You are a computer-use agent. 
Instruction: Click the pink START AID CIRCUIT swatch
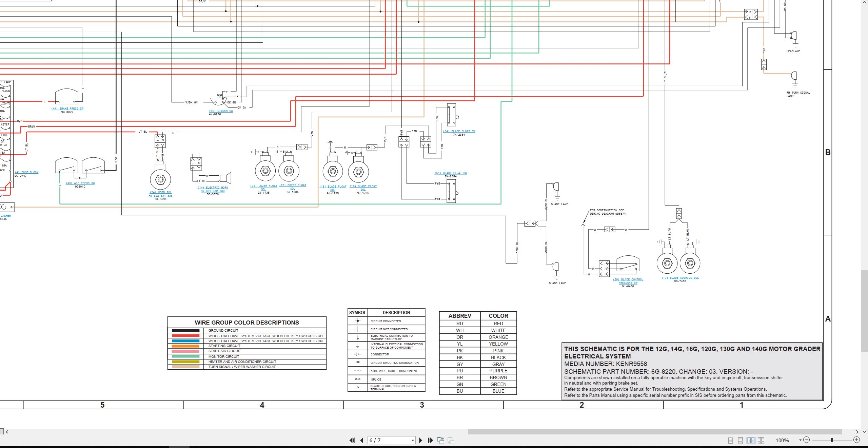(185, 351)
